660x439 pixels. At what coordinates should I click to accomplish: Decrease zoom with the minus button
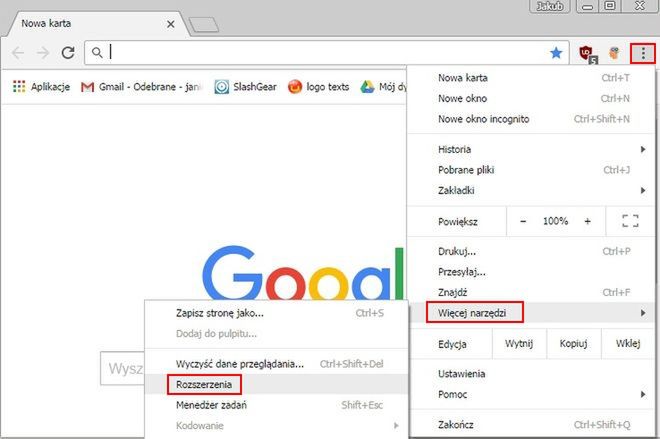(x=523, y=221)
